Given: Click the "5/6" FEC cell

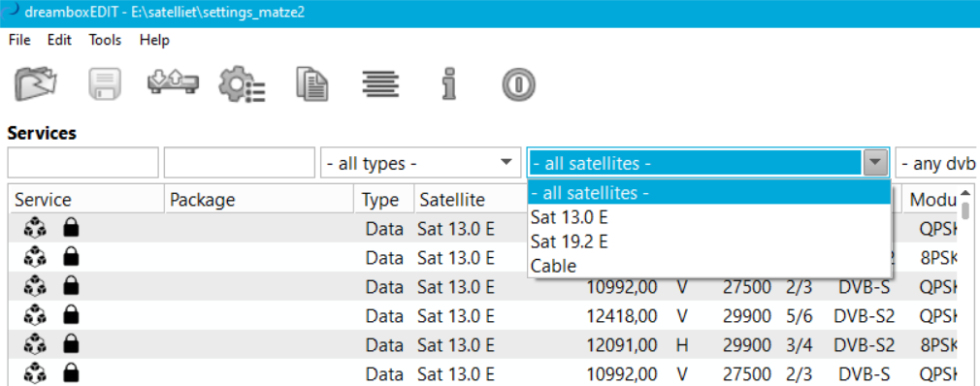Looking at the screenshot, I should [799, 317].
